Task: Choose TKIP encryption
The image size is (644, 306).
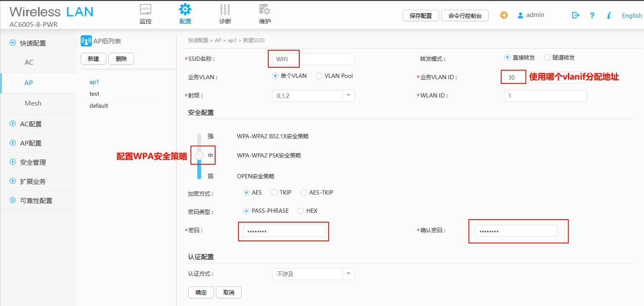Action: click(x=274, y=192)
